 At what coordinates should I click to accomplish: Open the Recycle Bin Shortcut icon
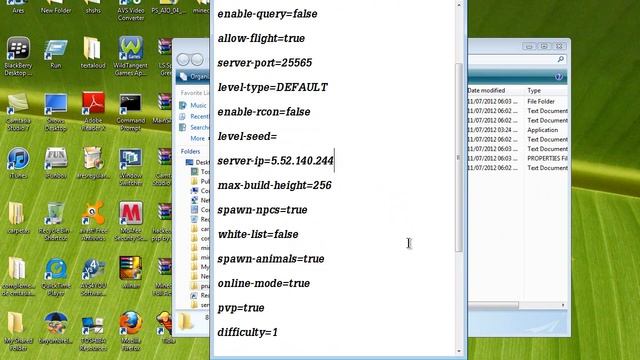(56, 222)
